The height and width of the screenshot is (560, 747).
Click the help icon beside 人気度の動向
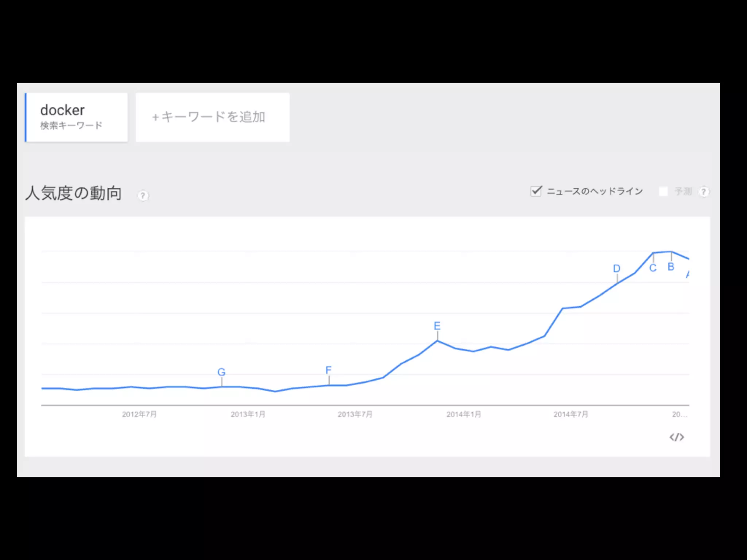pyautogui.click(x=143, y=196)
